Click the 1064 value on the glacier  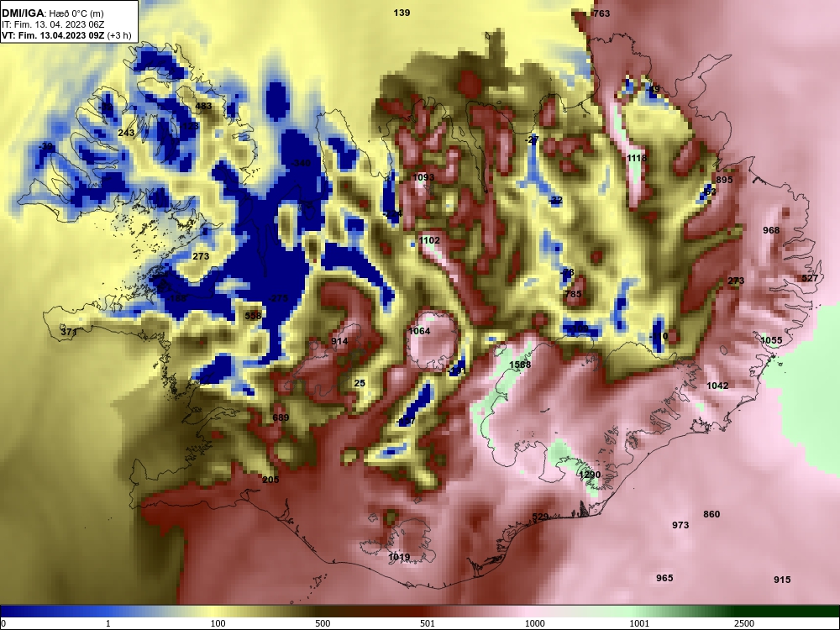(419, 331)
